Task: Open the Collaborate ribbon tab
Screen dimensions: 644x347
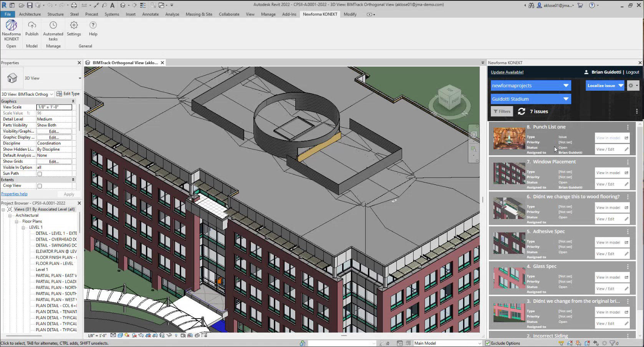Action: 229,14
